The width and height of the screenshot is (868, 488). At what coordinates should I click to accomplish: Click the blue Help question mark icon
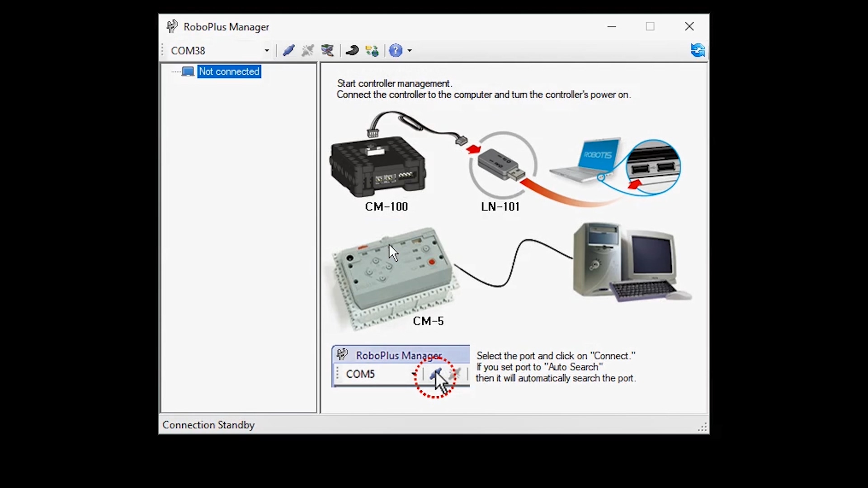[396, 50]
